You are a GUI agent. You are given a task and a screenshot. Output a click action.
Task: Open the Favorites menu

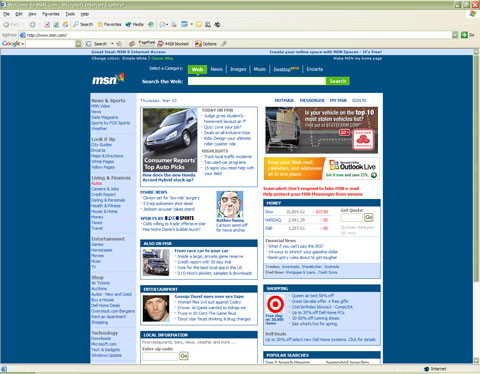pyautogui.click(x=51, y=14)
